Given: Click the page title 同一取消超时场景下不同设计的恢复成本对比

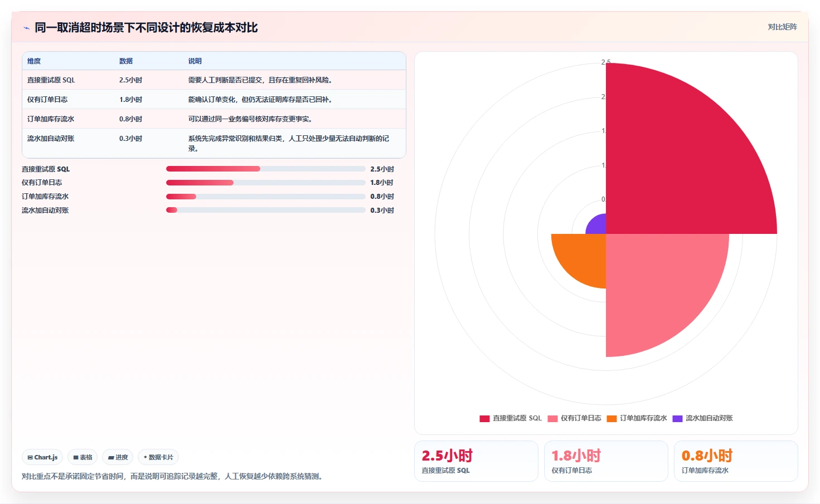Looking at the screenshot, I should 146,28.
